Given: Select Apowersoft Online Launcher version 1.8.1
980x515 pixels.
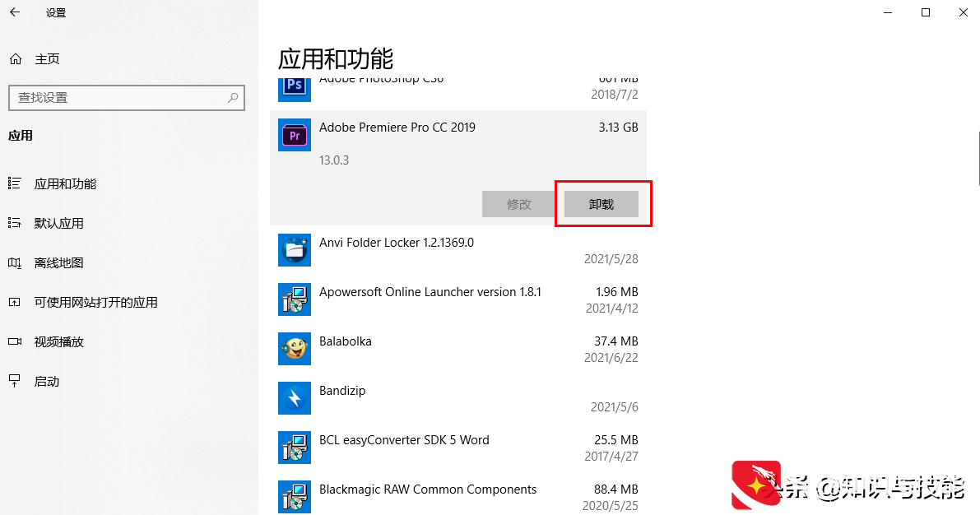Looking at the screenshot, I should coord(458,299).
